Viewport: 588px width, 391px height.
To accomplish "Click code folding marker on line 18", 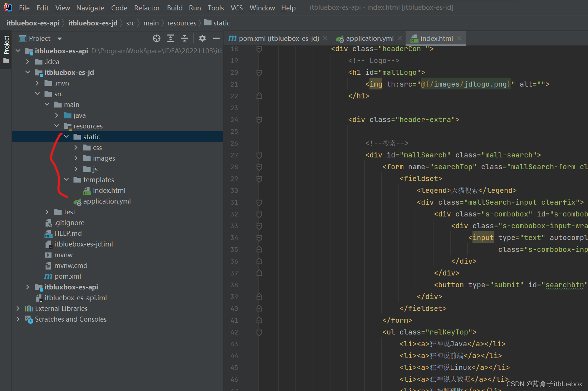I will [x=259, y=49].
